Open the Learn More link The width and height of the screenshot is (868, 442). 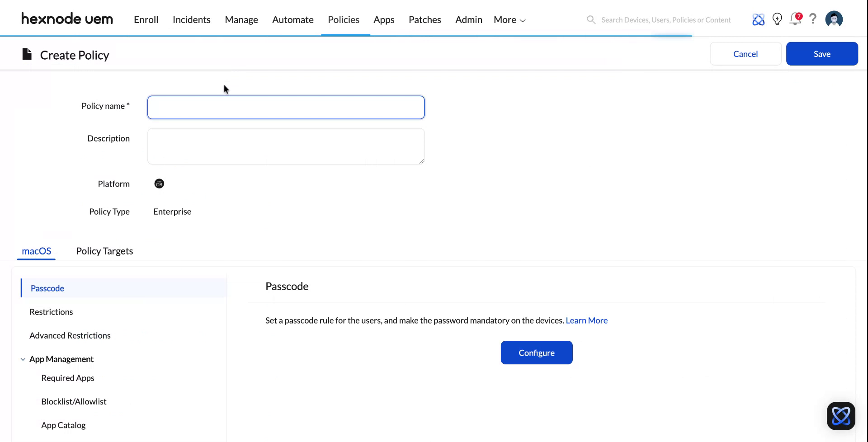586,320
